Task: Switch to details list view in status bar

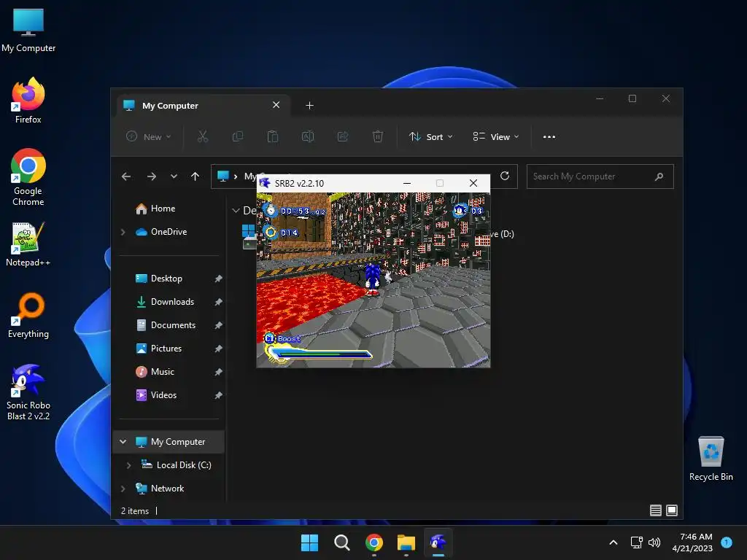Action: 656,510
